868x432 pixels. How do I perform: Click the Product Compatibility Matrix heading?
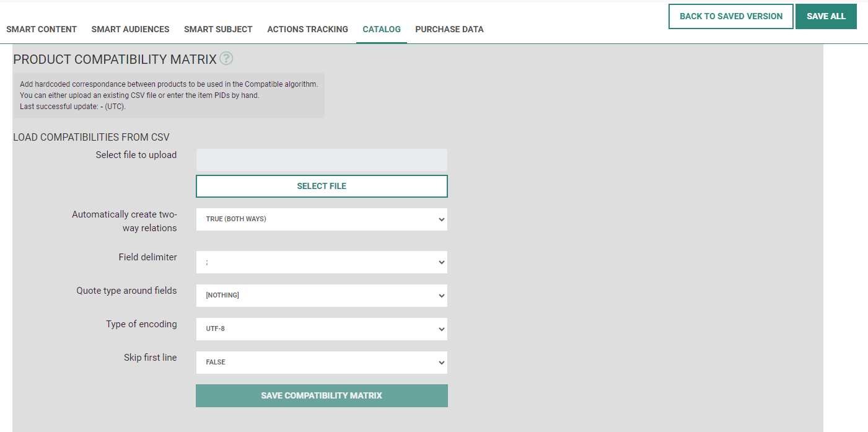(x=115, y=60)
